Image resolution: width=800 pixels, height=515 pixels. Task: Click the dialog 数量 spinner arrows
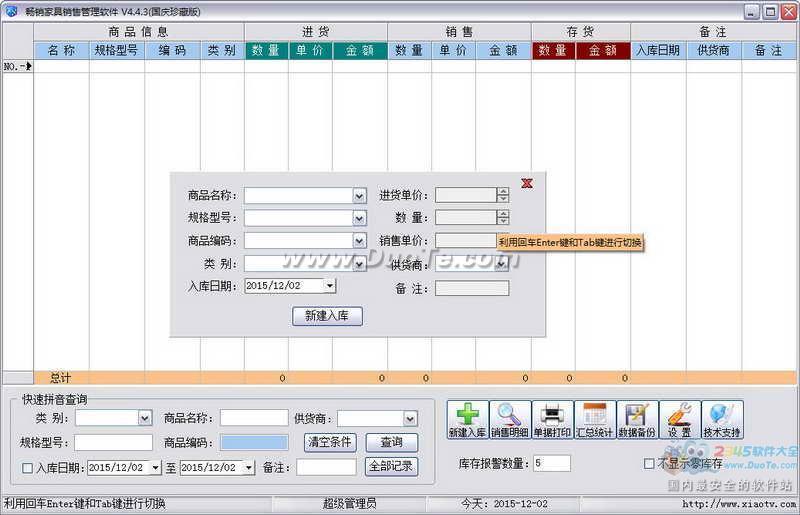pyautogui.click(x=503, y=217)
